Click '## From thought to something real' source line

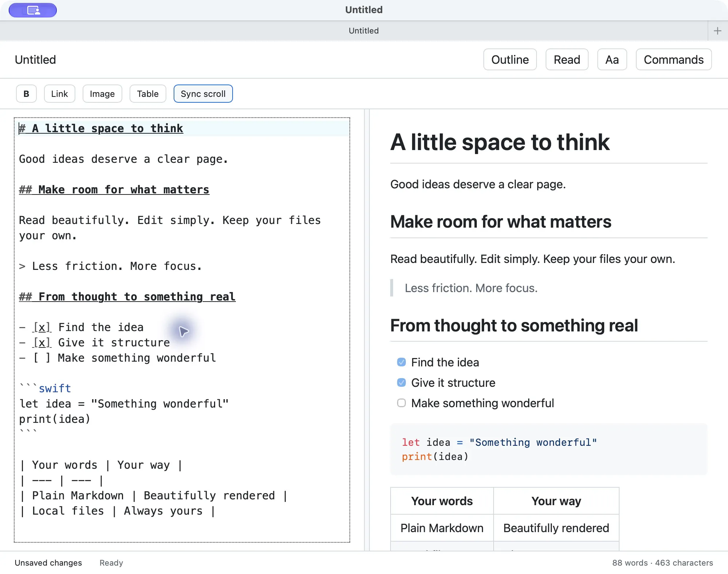pyautogui.click(x=127, y=297)
